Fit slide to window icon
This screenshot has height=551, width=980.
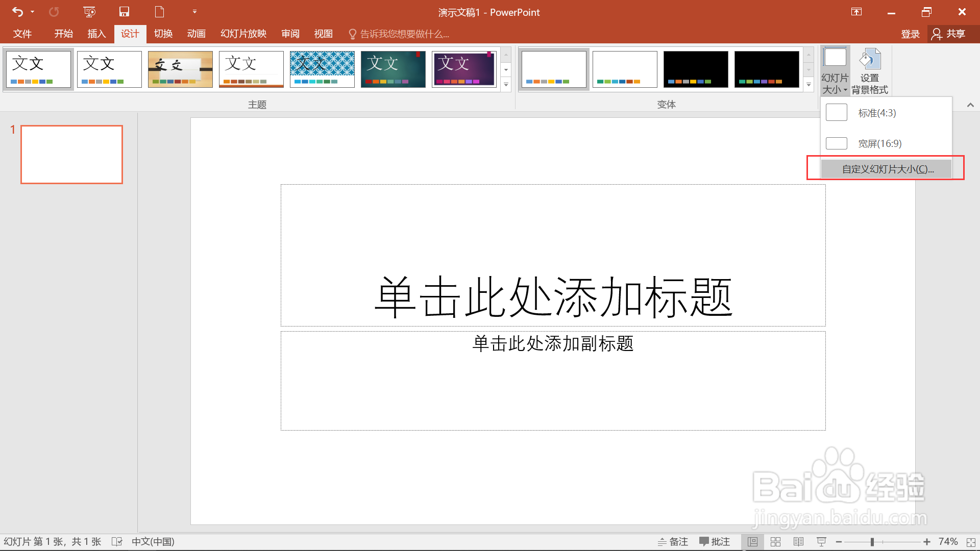click(971, 542)
